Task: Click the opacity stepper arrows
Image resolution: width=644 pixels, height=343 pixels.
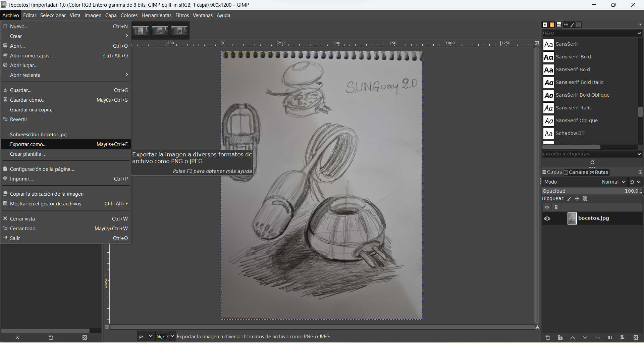Action: click(641, 191)
